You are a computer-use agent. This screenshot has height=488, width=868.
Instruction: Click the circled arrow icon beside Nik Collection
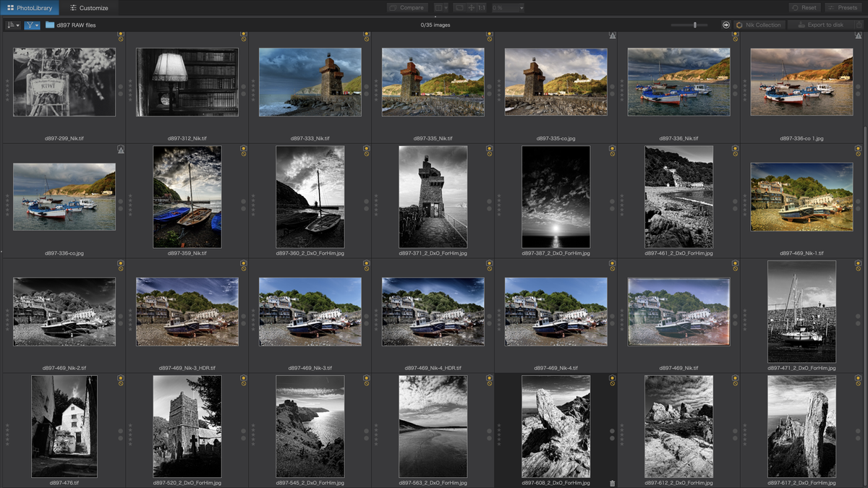(726, 25)
